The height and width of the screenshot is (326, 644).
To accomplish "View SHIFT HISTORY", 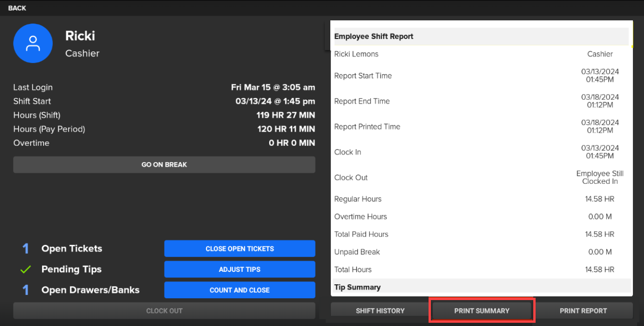I will (x=380, y=311).
